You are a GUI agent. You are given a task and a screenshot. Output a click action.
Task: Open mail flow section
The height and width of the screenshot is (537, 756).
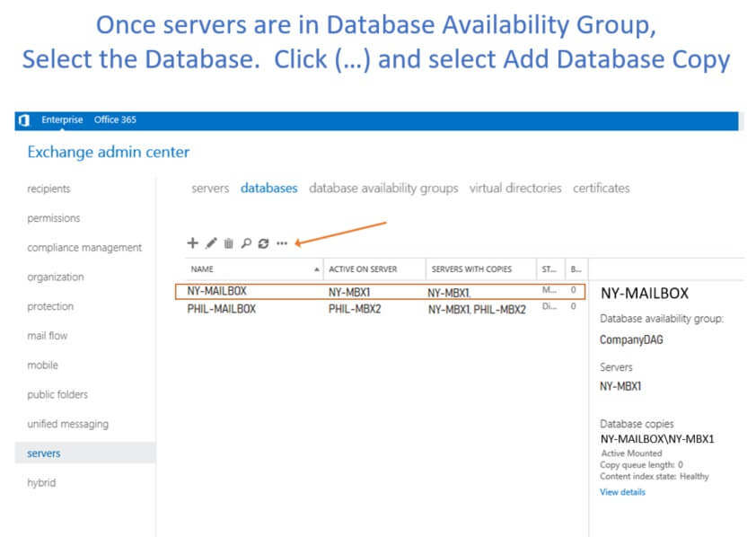tap(48, 336)
